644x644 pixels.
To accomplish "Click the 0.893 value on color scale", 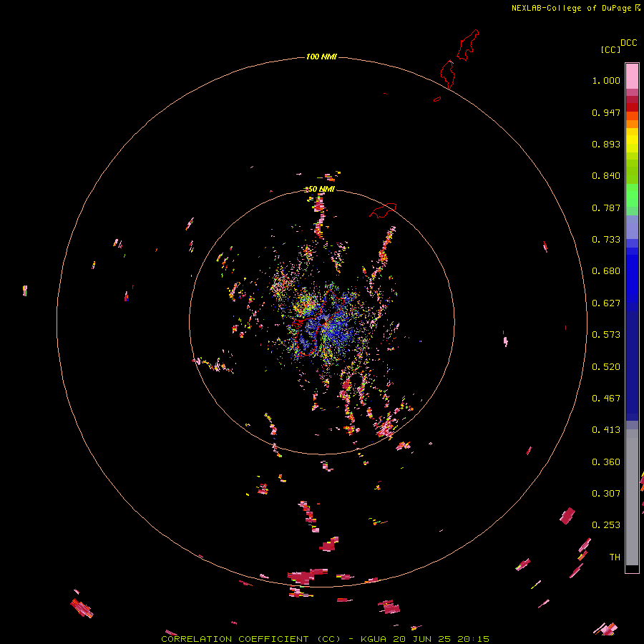I will 606,144.
